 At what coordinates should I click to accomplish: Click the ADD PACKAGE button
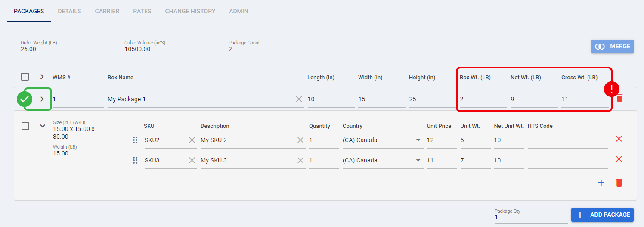point(602,215)
